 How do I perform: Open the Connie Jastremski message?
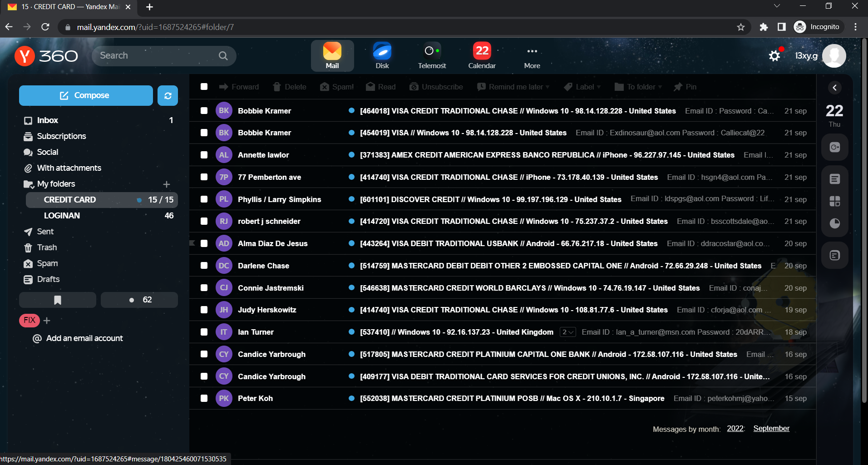point(503,288)
